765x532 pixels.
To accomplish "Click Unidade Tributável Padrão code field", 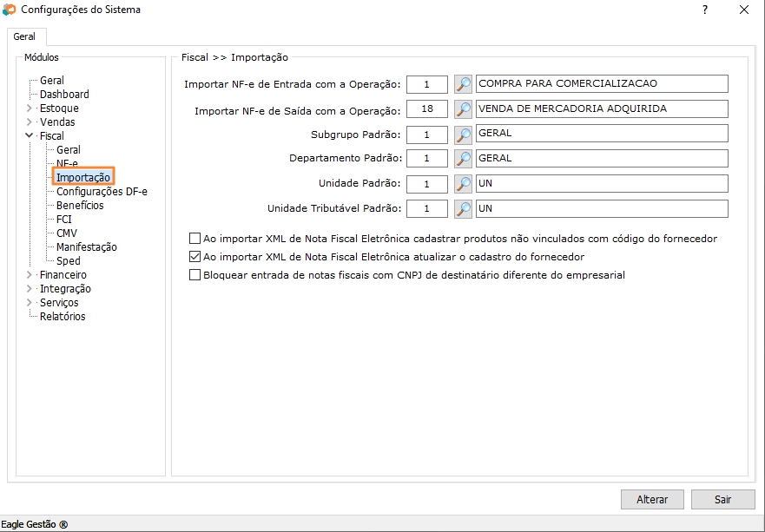I will 427,208.
